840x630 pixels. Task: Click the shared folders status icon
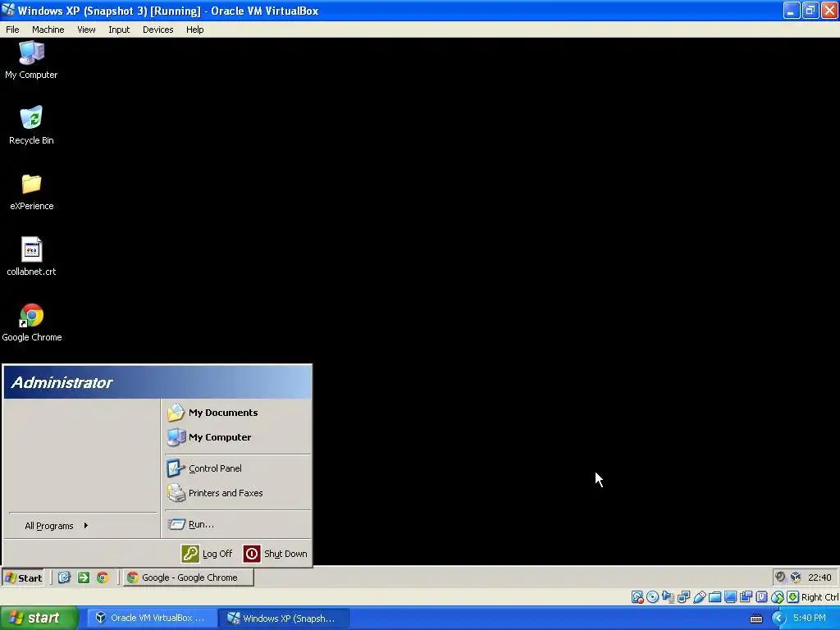point(714,597)
